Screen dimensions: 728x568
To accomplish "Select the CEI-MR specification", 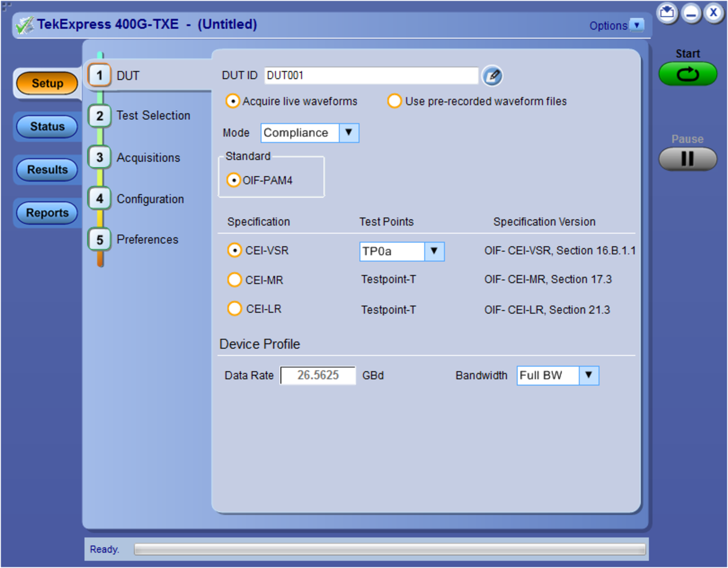I will (234, 279).
